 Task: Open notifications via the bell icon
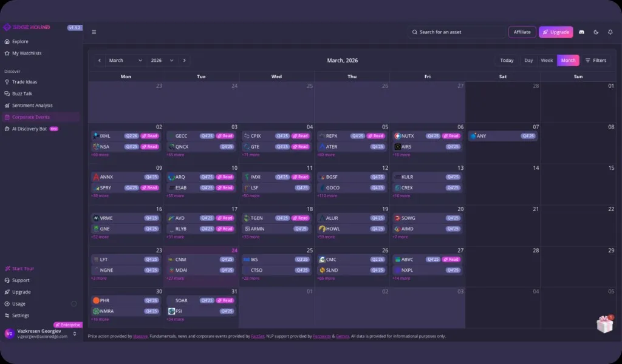click(610, 32)
